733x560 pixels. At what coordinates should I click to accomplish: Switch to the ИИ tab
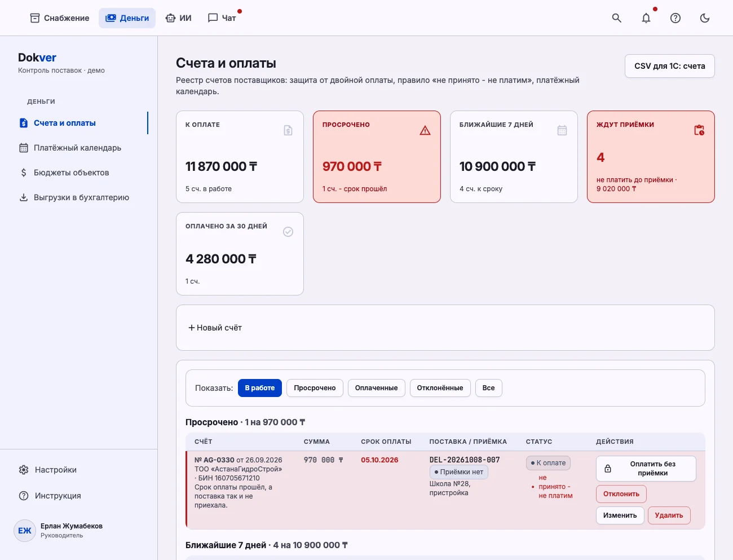178,18
